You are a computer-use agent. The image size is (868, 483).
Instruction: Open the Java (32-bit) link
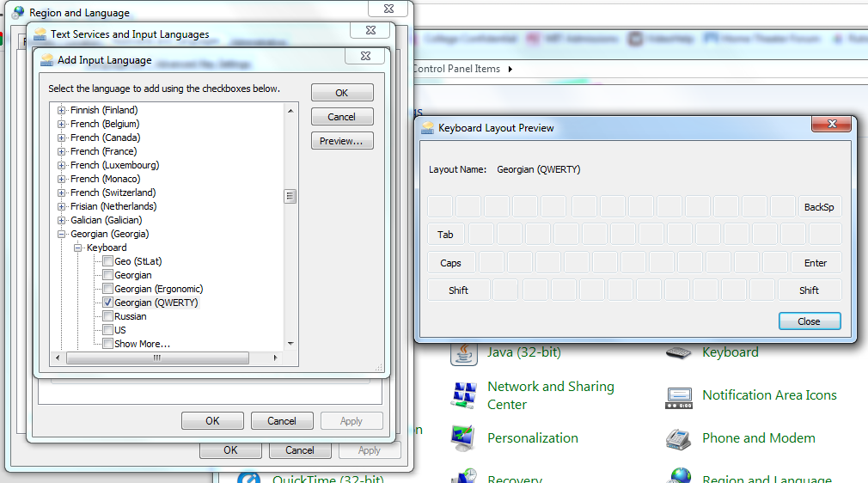[x=523, y=352]
